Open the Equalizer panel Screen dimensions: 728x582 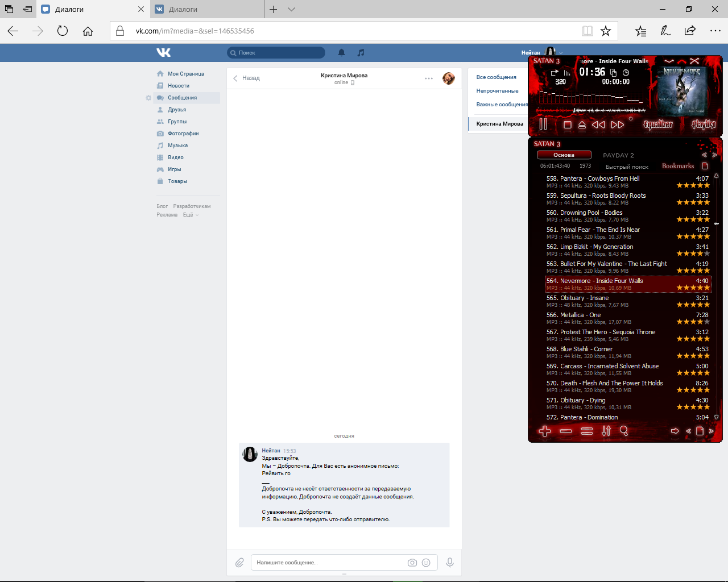[x=658, y=124]
